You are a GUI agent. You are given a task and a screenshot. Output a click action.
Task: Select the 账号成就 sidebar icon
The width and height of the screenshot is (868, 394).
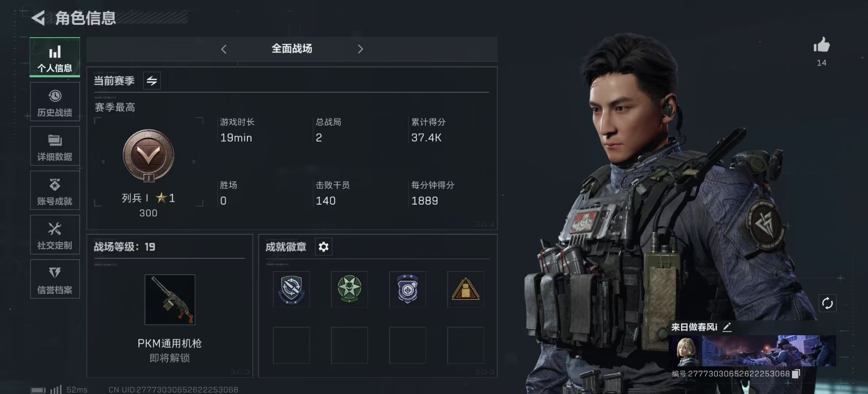coord(55,191)
